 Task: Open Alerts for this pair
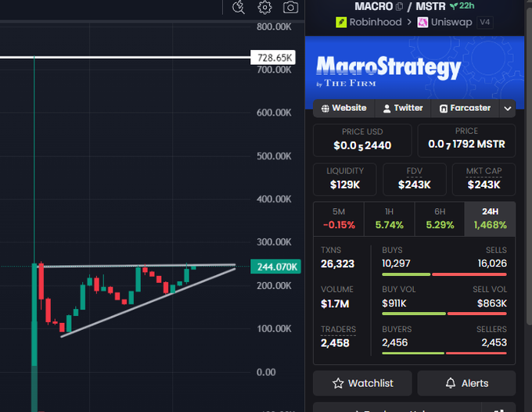(x=466, y=383)
